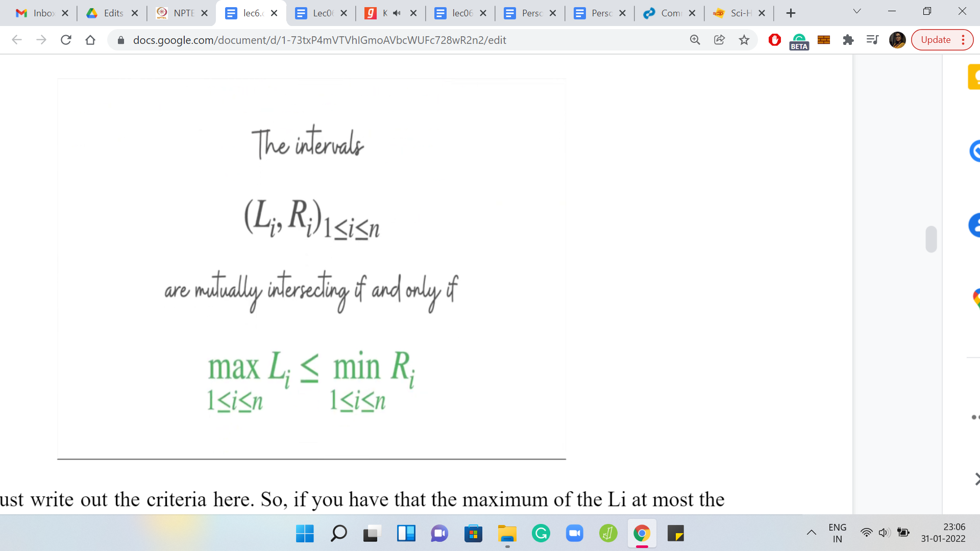Show hidden system tray icons
Screen dimensions: 980x551
click(x=811, y=533)
